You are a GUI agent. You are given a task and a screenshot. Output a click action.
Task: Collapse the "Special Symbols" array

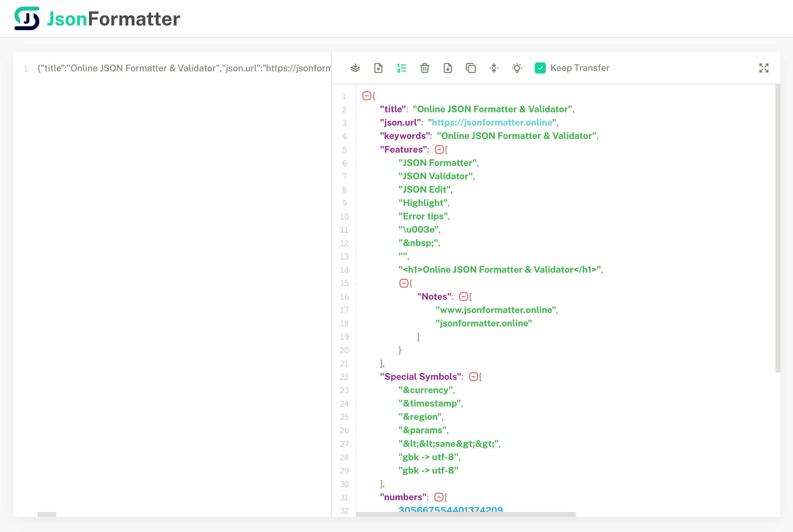473,377
